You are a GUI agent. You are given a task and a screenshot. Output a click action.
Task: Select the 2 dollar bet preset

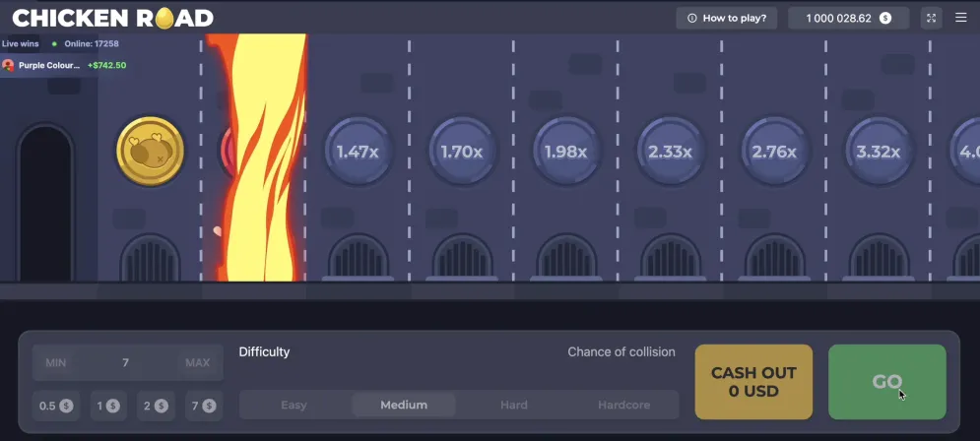[156, 406]
